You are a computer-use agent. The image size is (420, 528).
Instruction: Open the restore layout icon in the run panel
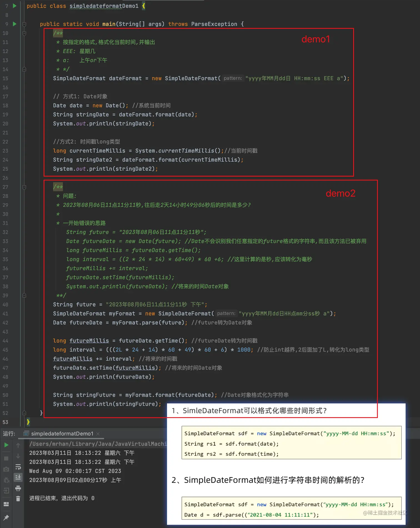[x=6, y=504]
